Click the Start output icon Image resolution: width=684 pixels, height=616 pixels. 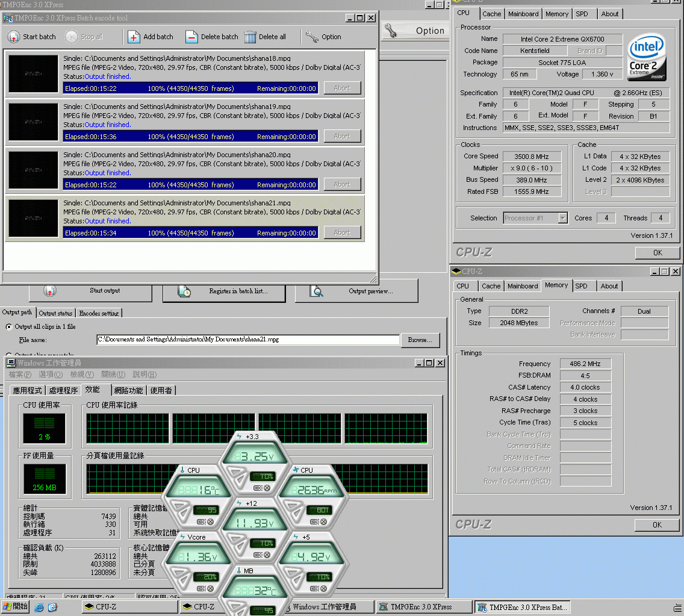(50, 291)
